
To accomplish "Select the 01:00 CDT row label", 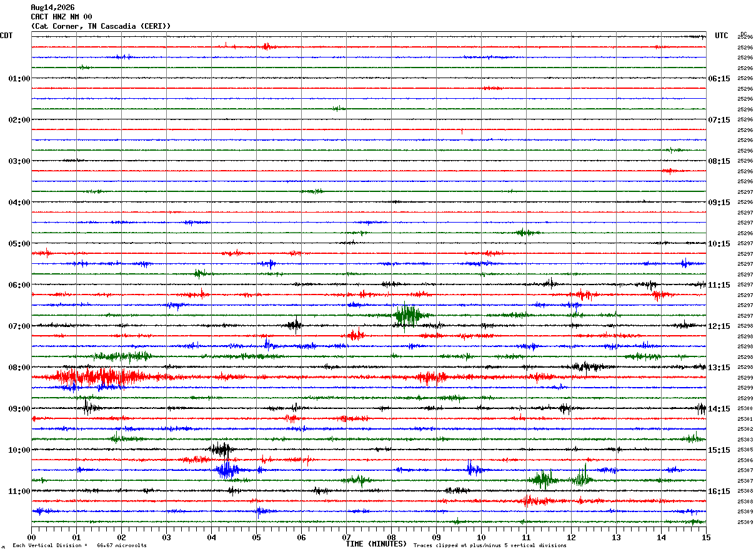I will click(x=19, y=79).
